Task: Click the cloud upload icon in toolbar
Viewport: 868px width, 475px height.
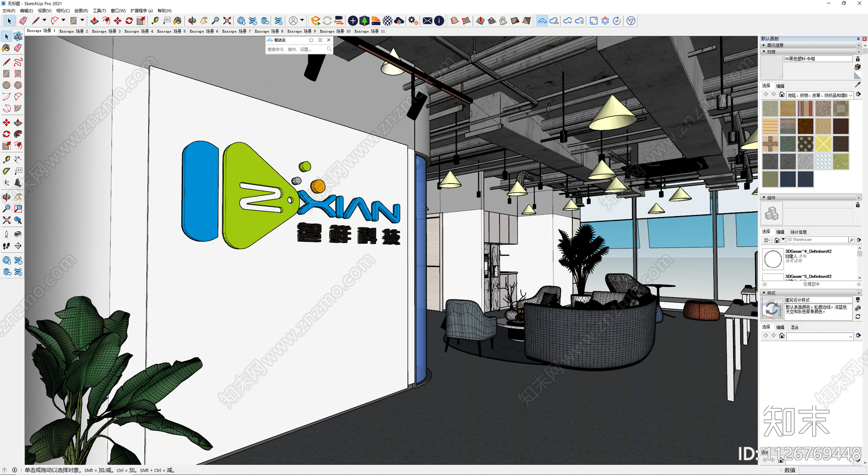Action: point(399,21)
